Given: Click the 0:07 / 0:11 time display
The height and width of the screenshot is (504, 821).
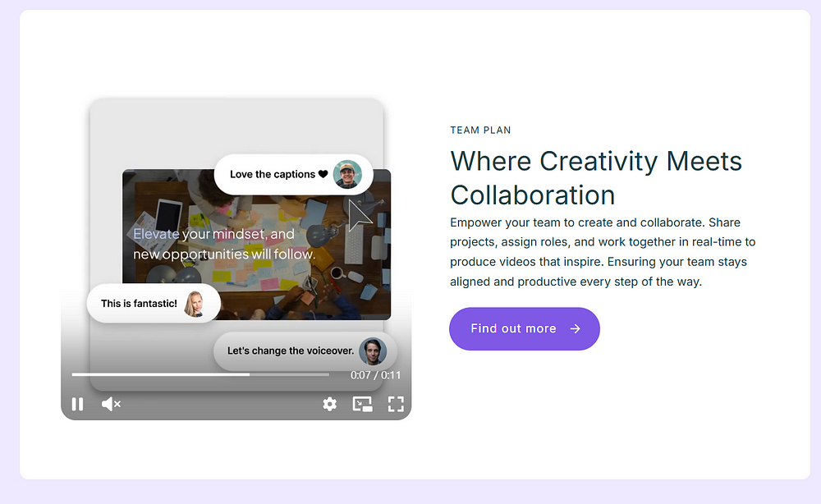Looking at the screenshot, I should (375, 375).
